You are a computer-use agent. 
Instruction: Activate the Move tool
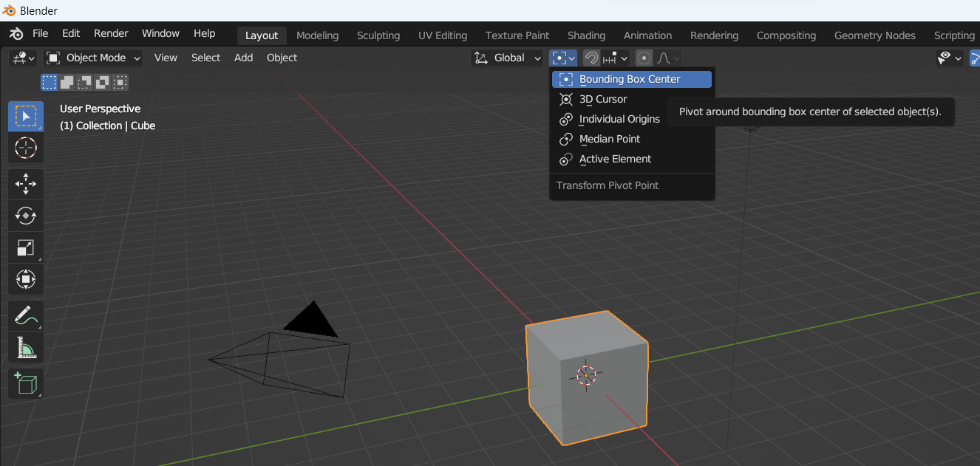tap(26, 183)
